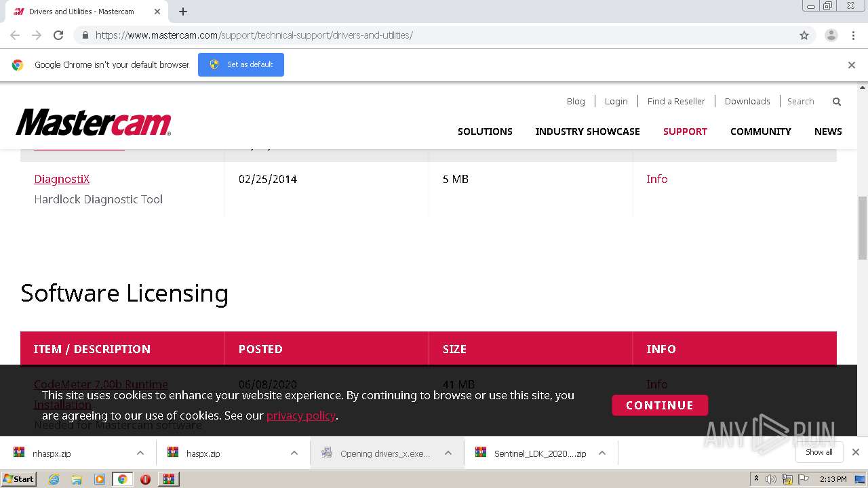Open Find a Reseller link
Viewport: 868px width, 488px height.
(676, 101)
